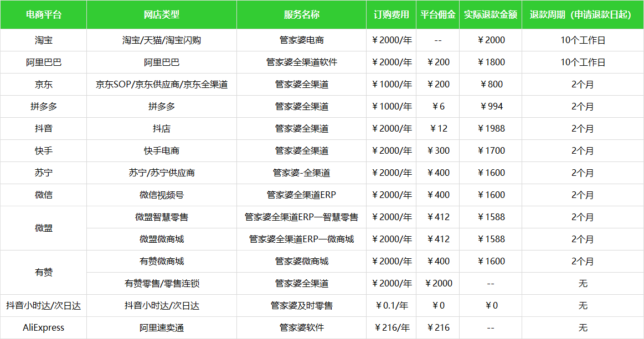Viewport: 644px width, 339px height.
Task: Click the ￥994 refund amount cell
Action: 491,107
